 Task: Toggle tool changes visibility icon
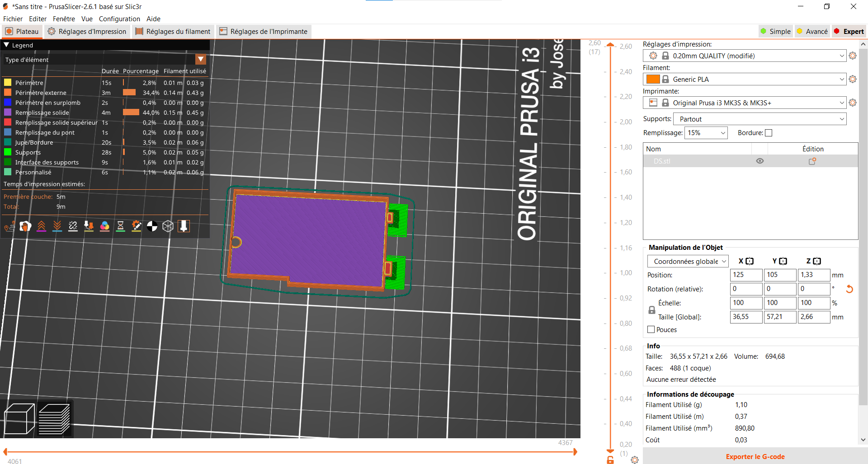[89, 226]
